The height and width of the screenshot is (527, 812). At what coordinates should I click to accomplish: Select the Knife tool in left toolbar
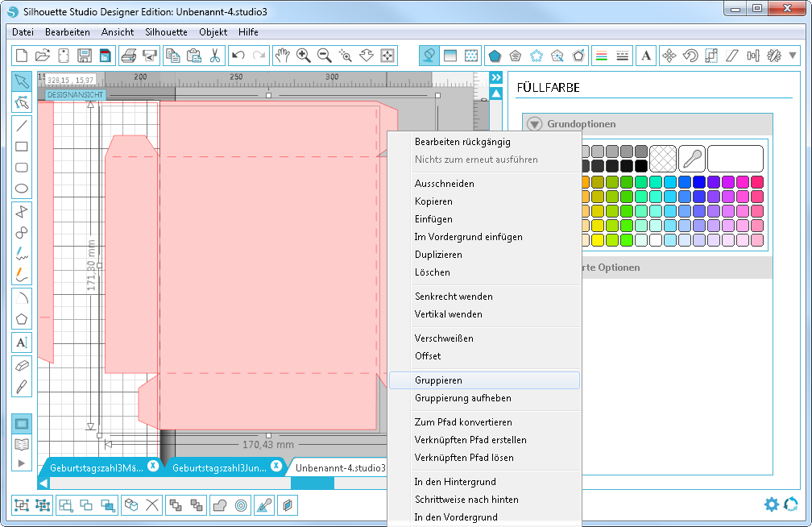point(22,386)
